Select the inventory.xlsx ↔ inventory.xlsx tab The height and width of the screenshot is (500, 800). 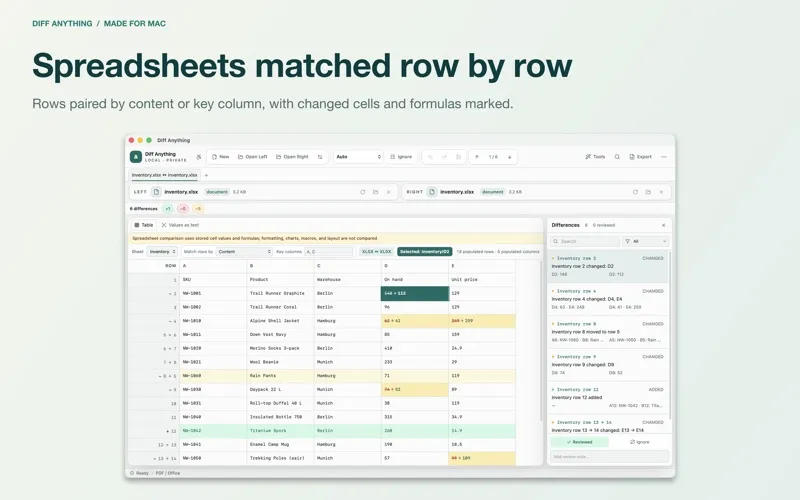point(164,175)
